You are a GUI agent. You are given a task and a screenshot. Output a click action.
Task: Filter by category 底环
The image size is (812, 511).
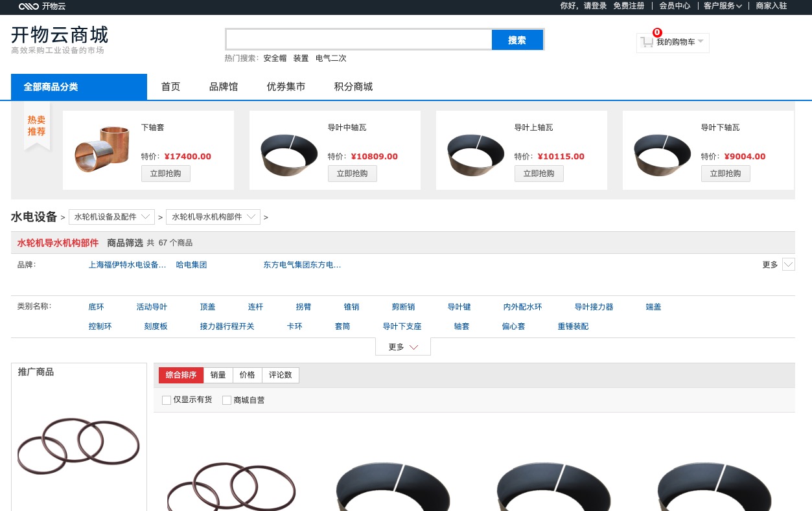tap(97, 307)
